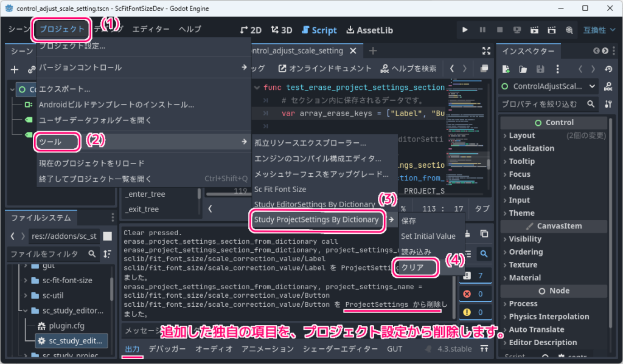Run the project with the play icon

pyautogui.click(x=465, y=29)
